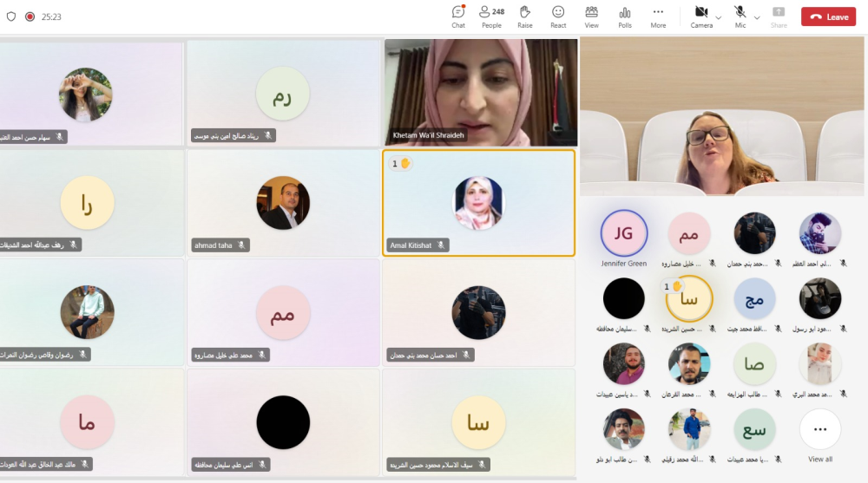This screenshot has width=868, height=483.
Task: Click the shield security icon
Action: tap(11, 16)
